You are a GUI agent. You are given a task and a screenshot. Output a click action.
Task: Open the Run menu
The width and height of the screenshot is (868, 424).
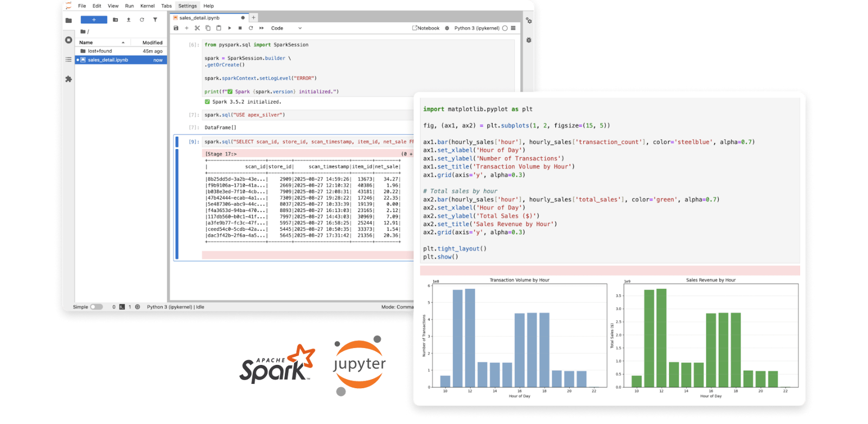(x=129, y=6)
